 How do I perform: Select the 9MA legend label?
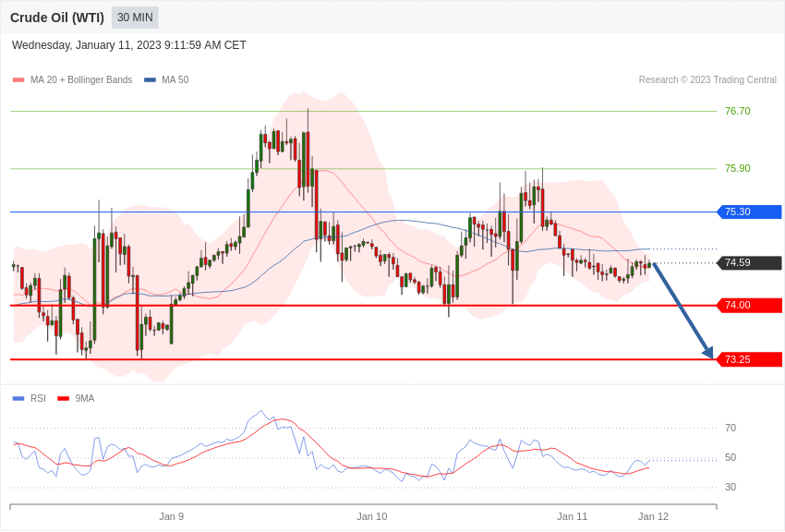[85, 398]
